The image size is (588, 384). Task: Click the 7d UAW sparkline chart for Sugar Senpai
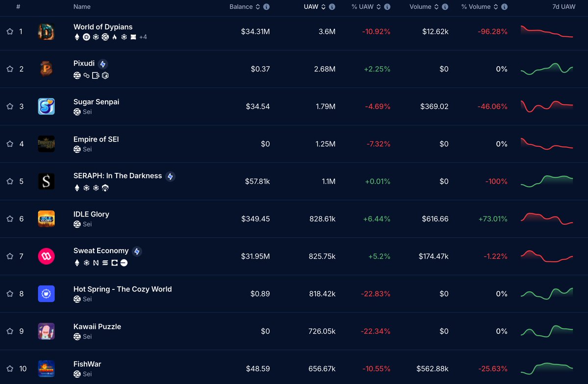pos(546,106)
